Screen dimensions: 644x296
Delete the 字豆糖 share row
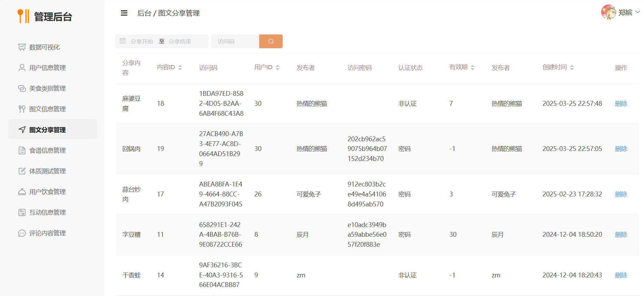click(621, 235)
